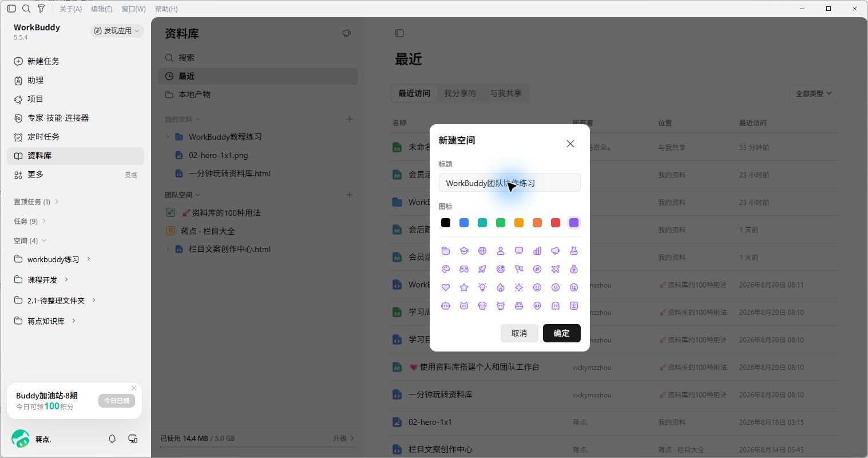Pick the cat face icon
Viewport: 868px width, 458px height.
(x=464, y=306)
